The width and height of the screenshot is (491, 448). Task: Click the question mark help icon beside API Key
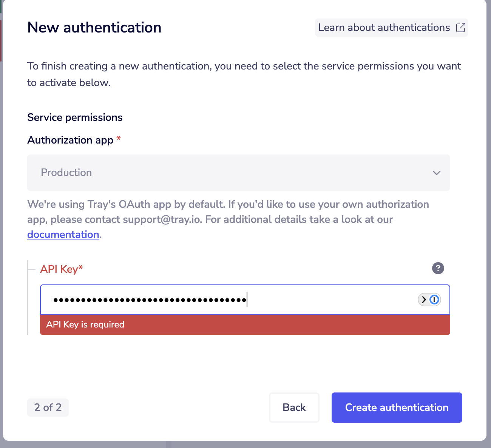[x=438, y=268]
